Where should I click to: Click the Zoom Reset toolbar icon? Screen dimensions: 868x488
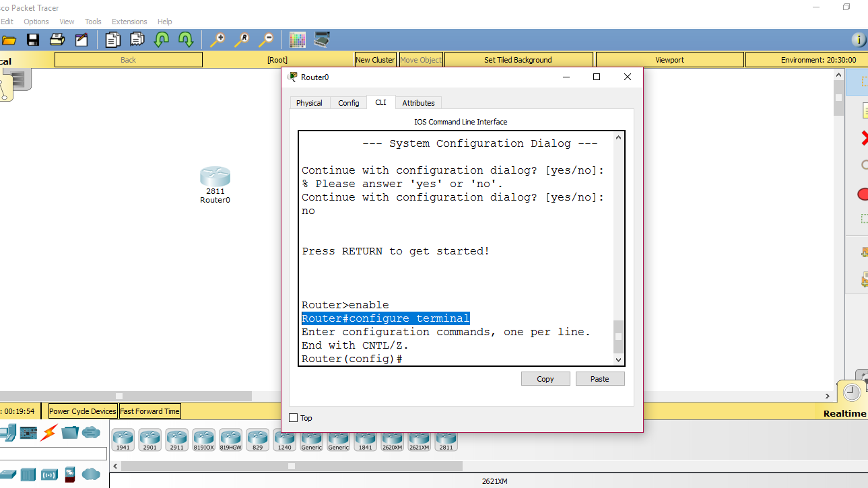[x=242, y=39]
